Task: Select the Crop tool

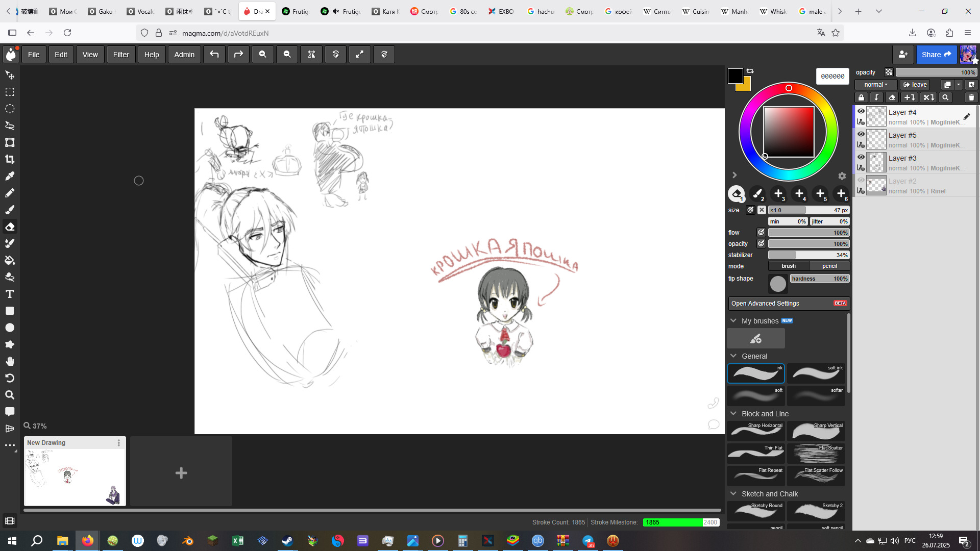Action: (10, 159)
